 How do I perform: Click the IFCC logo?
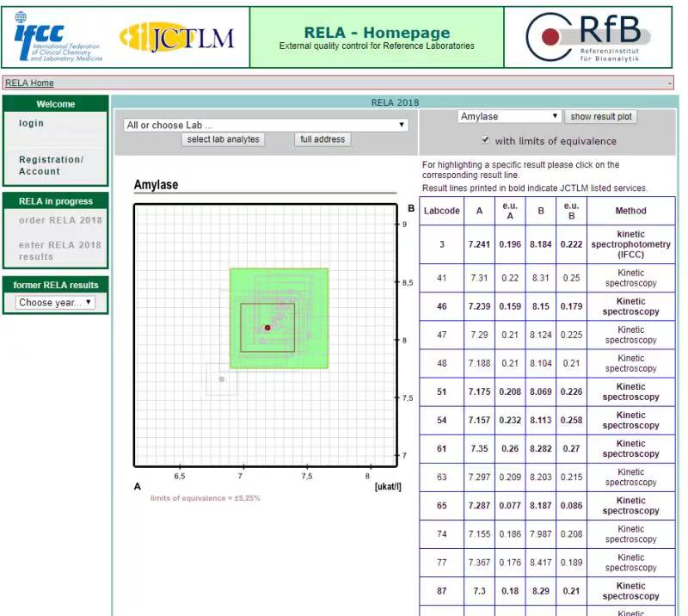[58, 37]
